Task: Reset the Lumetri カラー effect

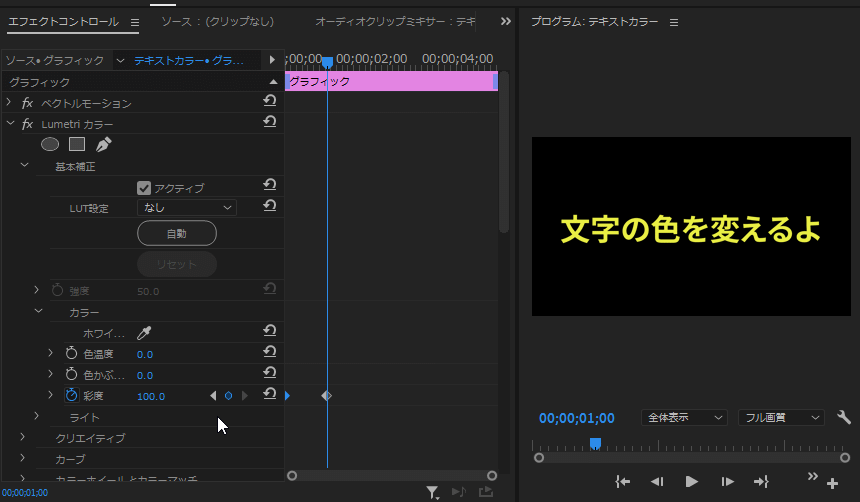Action: 269,121
